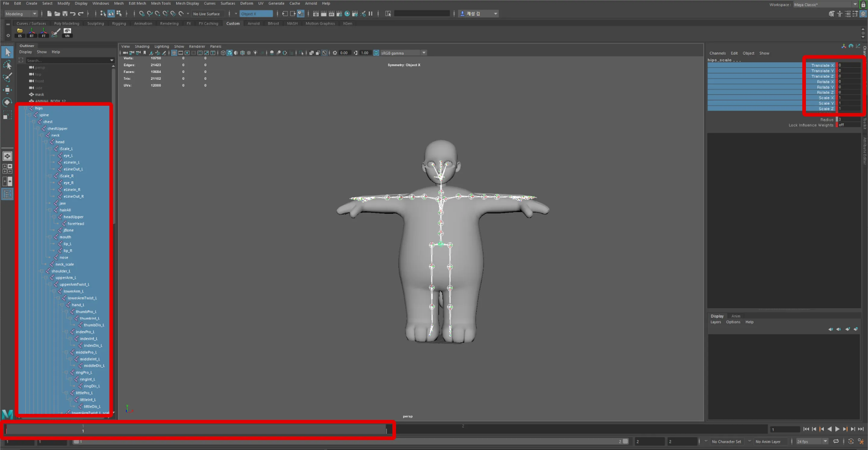Viewport: 868px width, 450px height.
Task: Pick the Move tool in toolbox
Action: pyautogui.click(x=8, y=89)
